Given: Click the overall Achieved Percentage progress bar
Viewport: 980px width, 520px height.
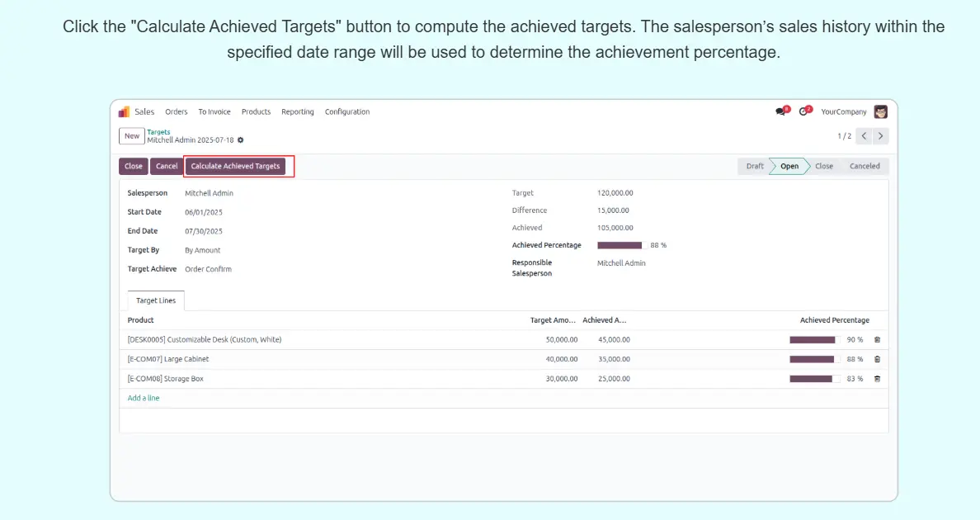Looking at the screenshot, I should point(620,246).
